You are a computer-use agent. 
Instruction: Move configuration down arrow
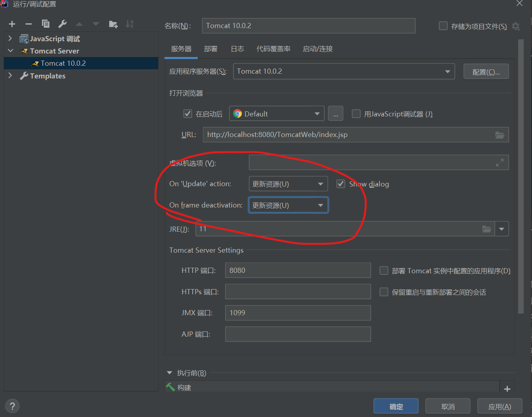pyautogui.click(x=96, y=24)
